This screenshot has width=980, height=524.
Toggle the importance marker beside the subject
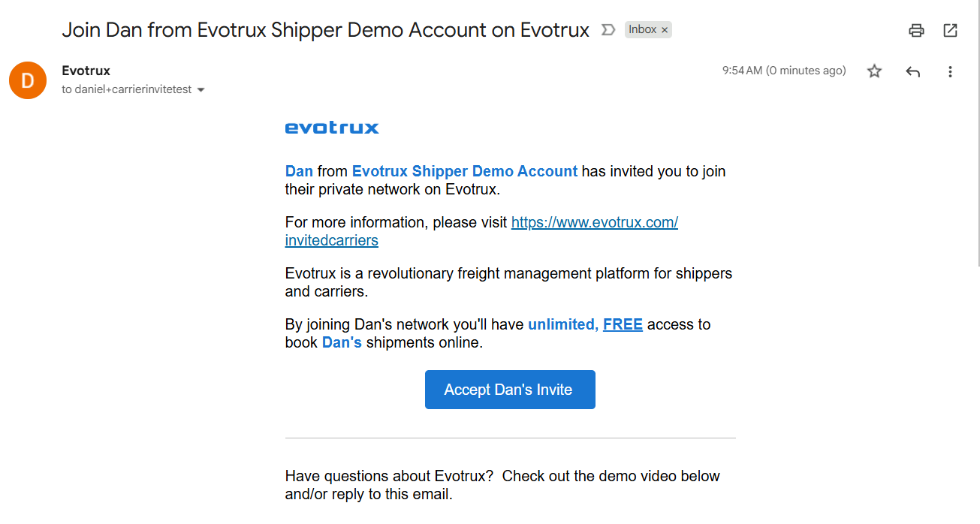tap(608, 30)
